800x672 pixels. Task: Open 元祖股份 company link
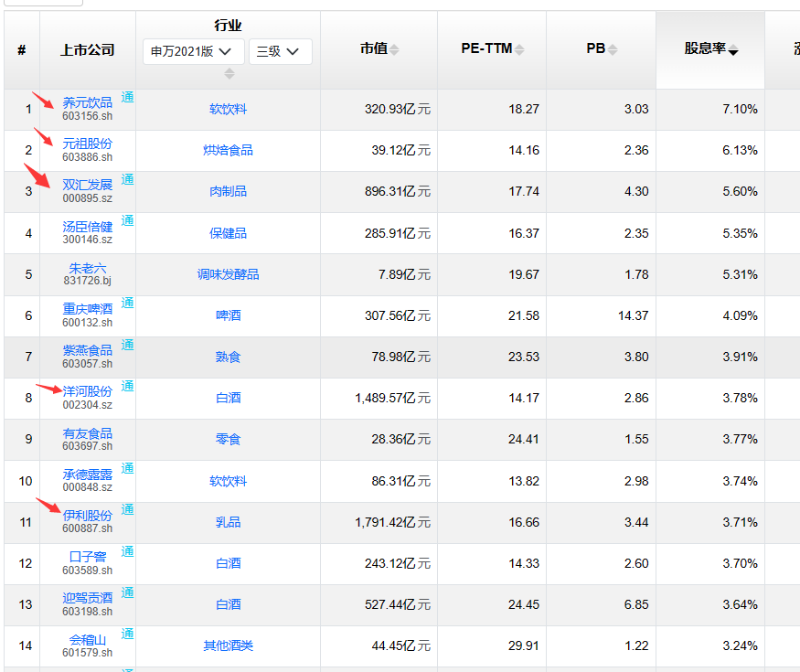pyautogui.click(x=87, y=144)
